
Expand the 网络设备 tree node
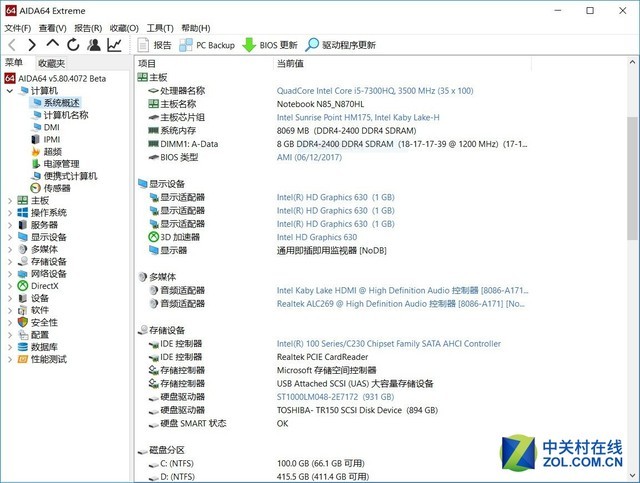point(10,274)
